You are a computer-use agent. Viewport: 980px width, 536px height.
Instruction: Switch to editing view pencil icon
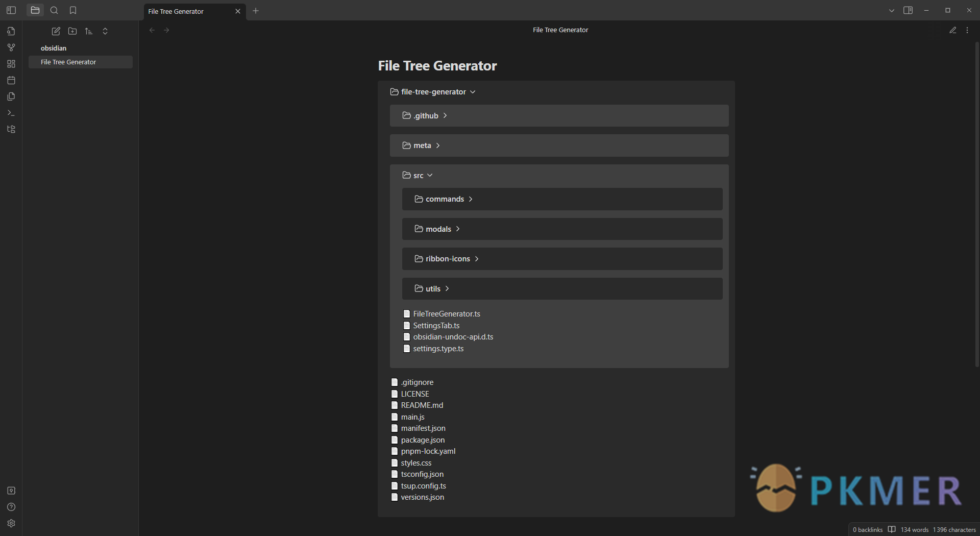click(x=953, y=30)
